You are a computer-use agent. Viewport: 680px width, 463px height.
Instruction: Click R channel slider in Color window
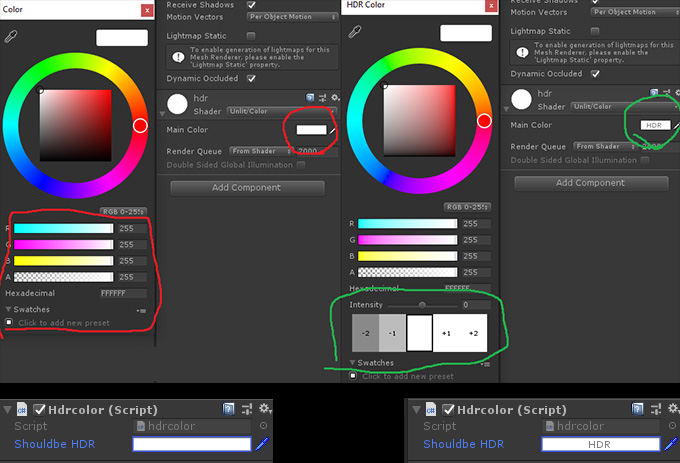pyautogui.click(x=63, y=228)
